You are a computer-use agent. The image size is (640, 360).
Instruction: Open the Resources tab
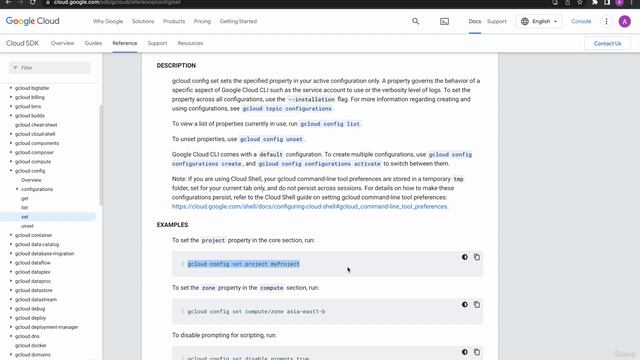(x=190, y=43)
